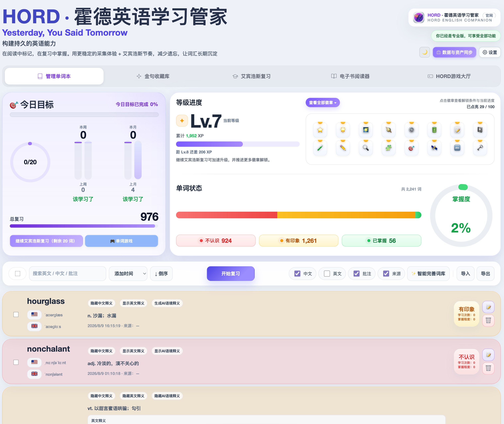This screenshot has height=424, width=504.
Task: Filter by 有印象 1,261 words
Action: point(299,241)
